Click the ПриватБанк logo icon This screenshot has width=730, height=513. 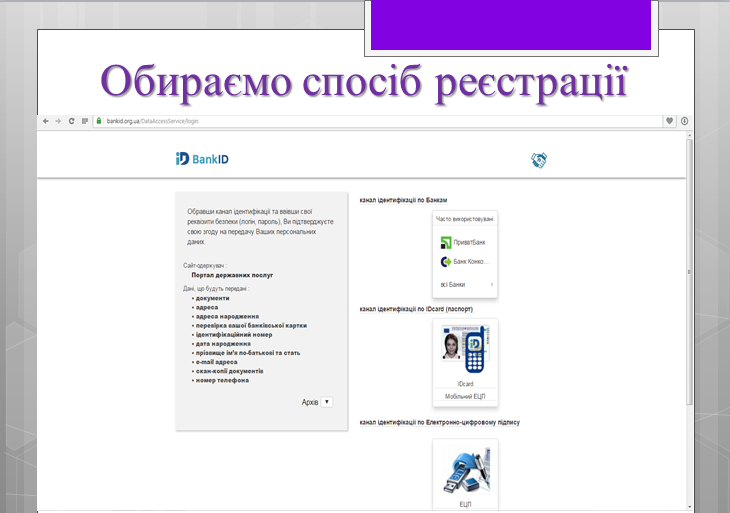(x=446, y=243)
